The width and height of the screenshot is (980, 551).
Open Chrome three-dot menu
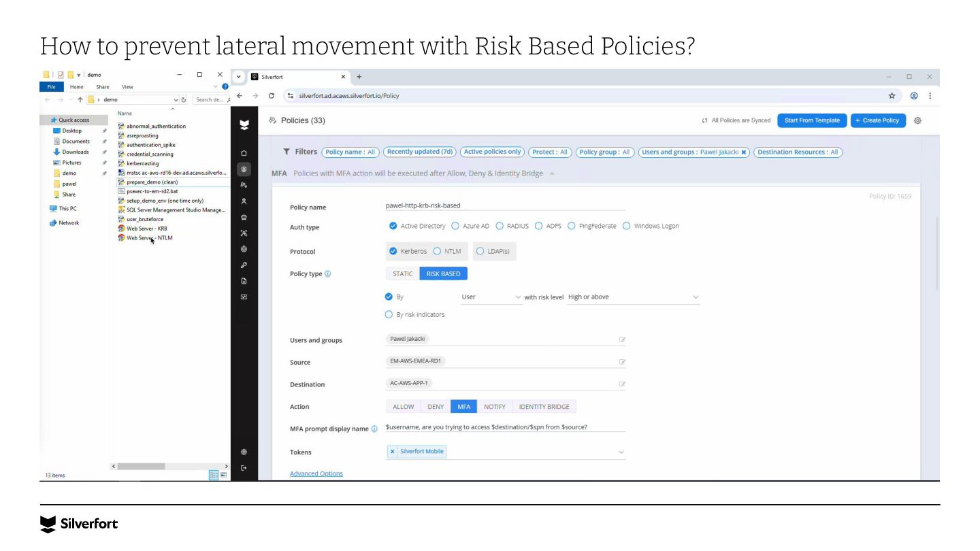tap(930, 96)
